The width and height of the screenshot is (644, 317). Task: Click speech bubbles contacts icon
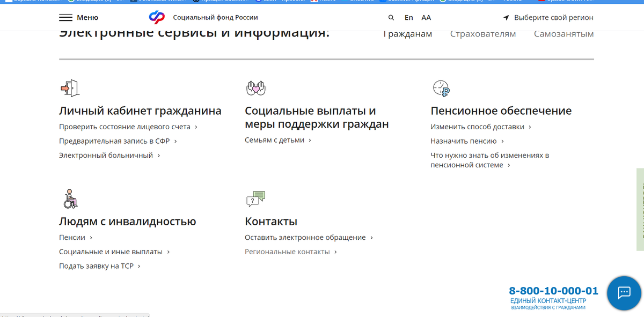pos(255,199)
